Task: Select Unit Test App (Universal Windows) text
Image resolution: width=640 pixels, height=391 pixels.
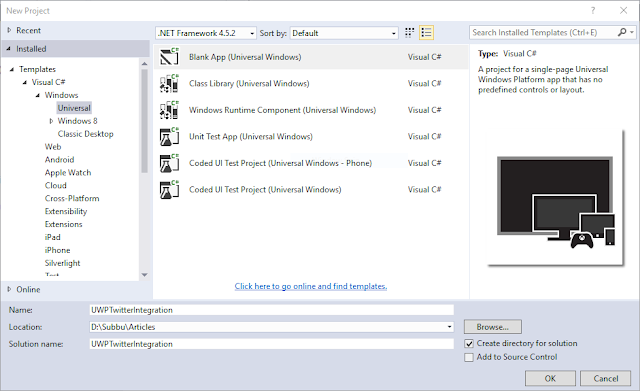Action: pyautogui.click(x=251, y=136)
